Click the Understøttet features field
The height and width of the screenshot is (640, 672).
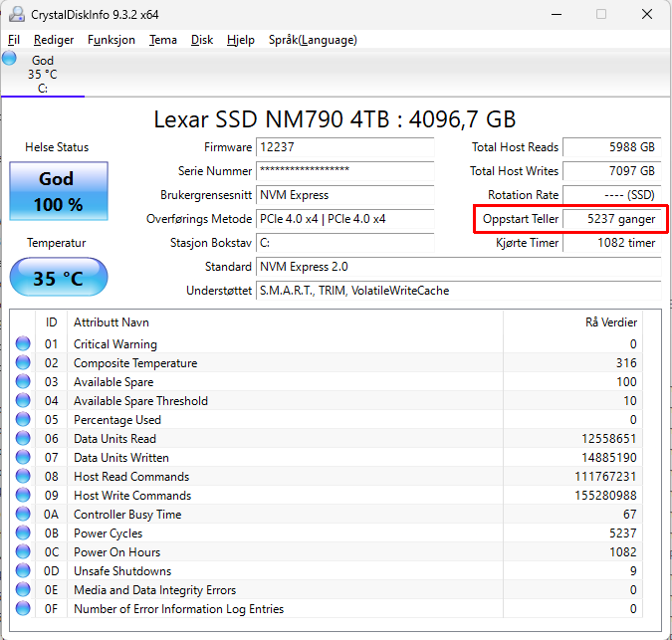click(459, 291)
